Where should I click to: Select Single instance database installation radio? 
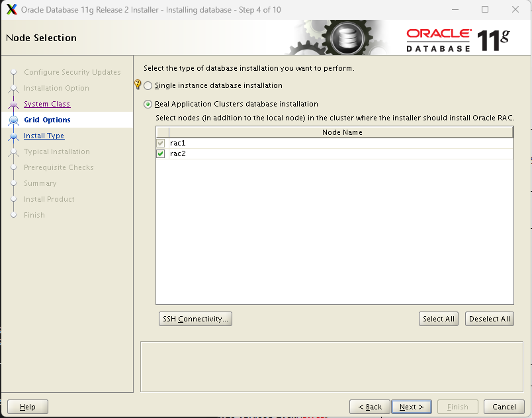pos(148,85)
